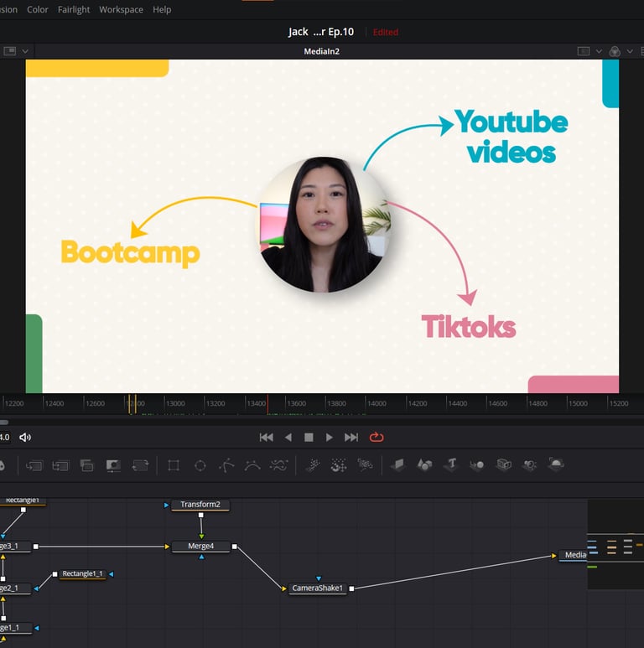Click the time ruler scrollbar handle

click(x=4, y=422)
